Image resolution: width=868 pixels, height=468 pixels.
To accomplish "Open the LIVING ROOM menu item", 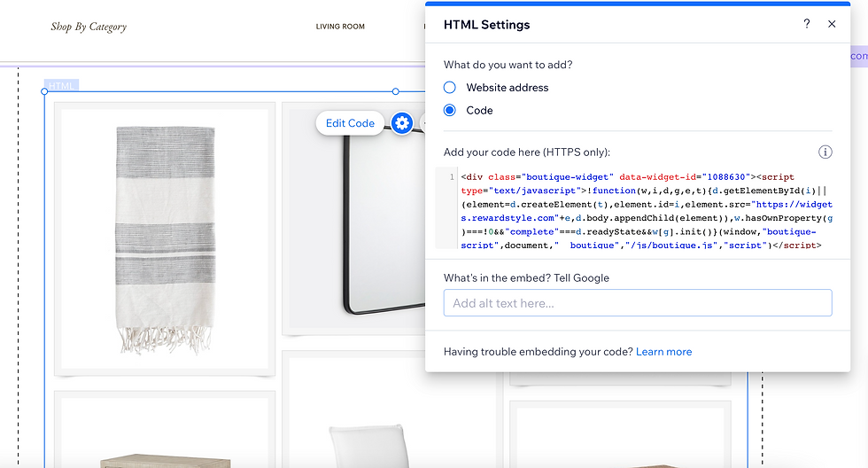I will (340, 27).
